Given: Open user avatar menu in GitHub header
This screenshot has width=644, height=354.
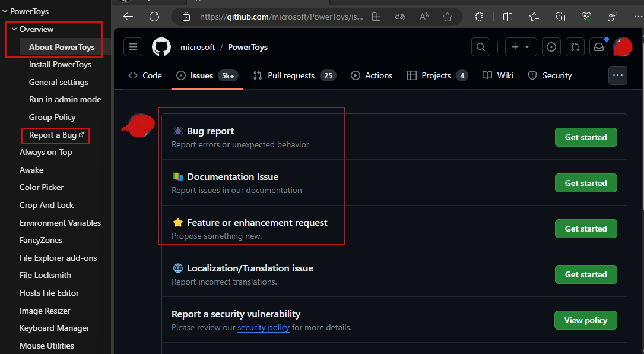Looking at the screenshot, I should click(x=623, y=47).
